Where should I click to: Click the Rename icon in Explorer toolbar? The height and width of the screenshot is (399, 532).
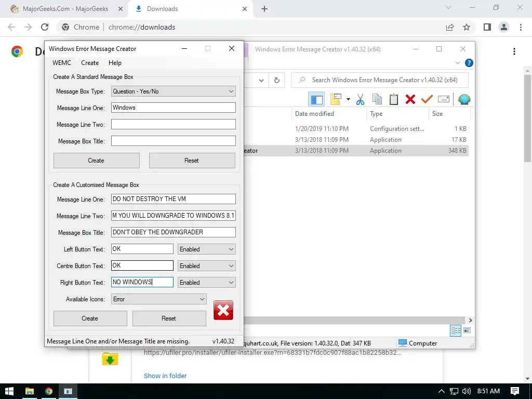coord(444,99)
